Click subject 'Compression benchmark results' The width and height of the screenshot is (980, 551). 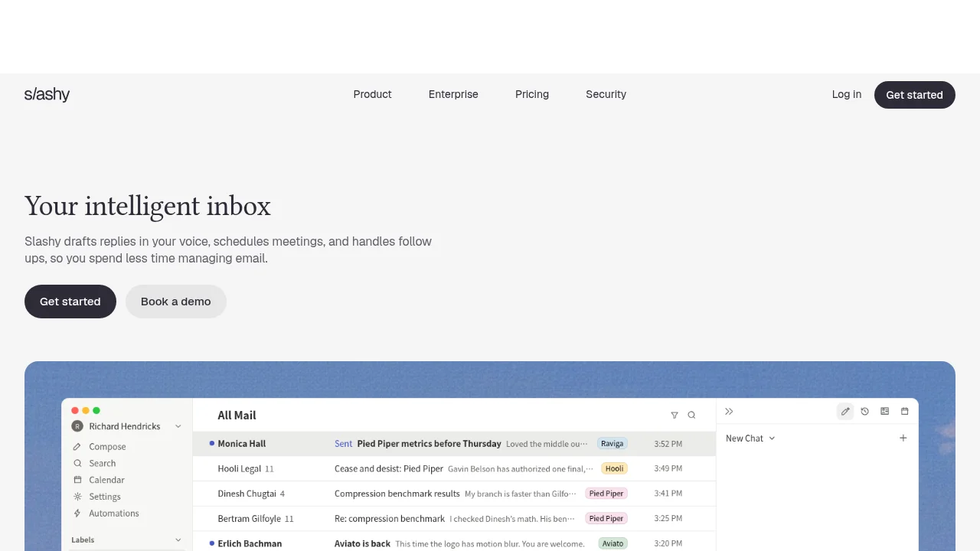397,494
